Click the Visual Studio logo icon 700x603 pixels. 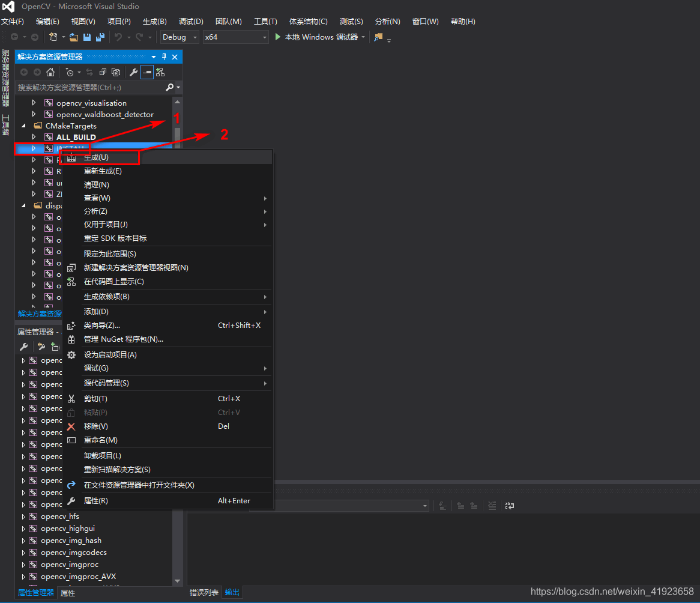pos(8,7)
